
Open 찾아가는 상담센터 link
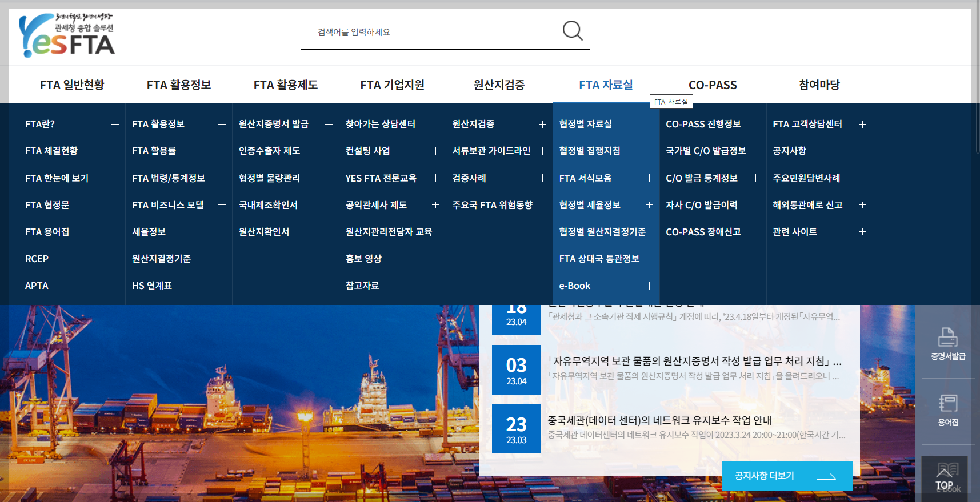(x=380, y=124)
